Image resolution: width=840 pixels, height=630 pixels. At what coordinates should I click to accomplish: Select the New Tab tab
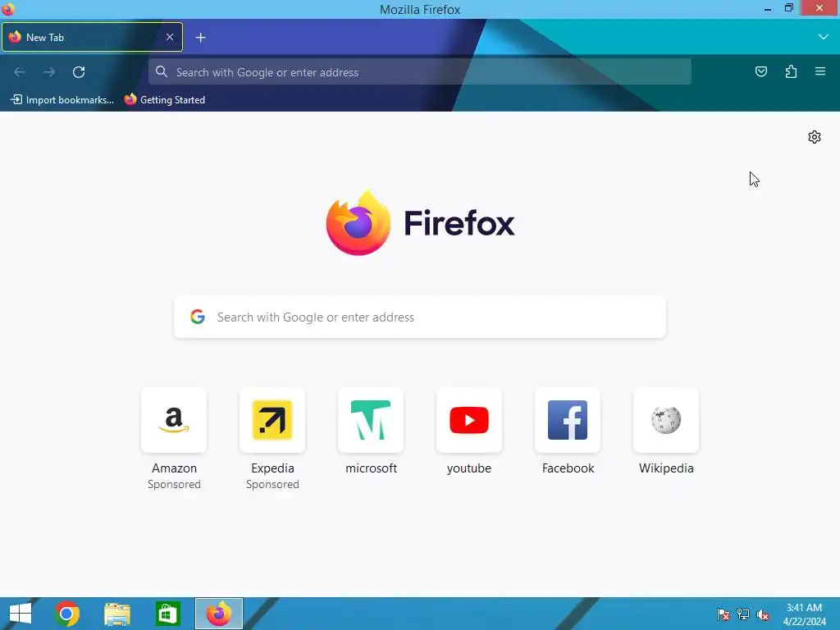click(x=92, y=37)
